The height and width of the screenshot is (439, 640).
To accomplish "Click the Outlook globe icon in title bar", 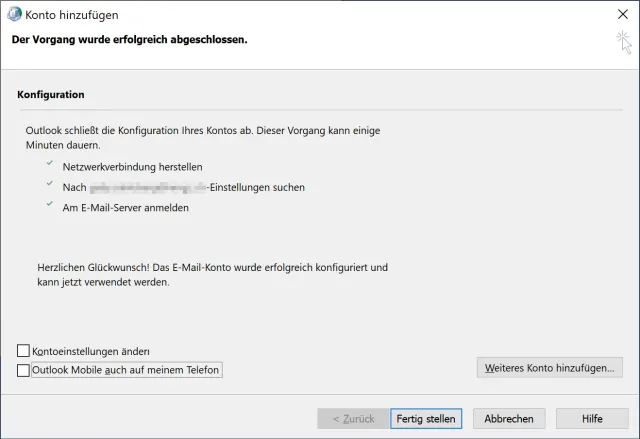I will click(x=14, y=14).
